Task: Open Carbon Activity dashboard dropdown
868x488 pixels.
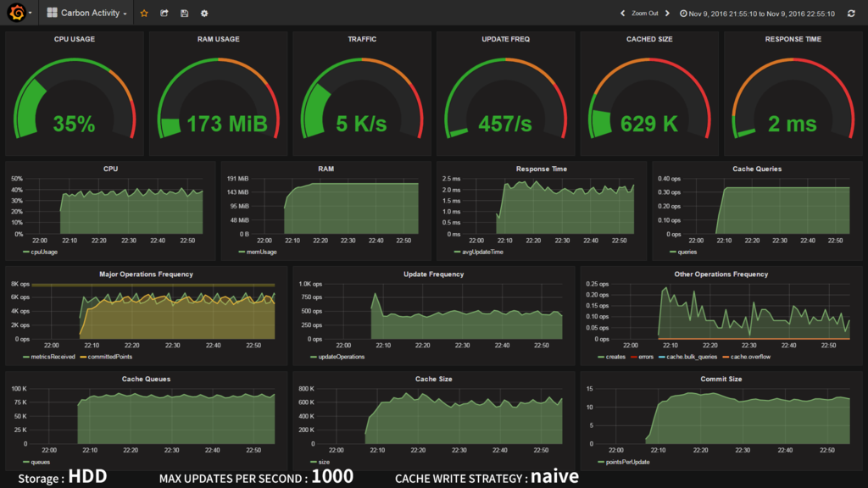Action: point(87,13)
